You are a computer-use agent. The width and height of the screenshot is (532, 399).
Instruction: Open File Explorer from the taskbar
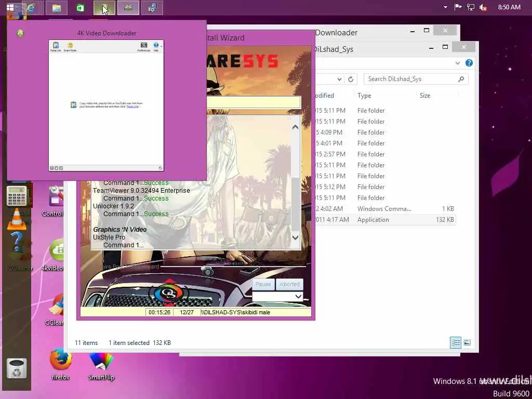(56, 7)
